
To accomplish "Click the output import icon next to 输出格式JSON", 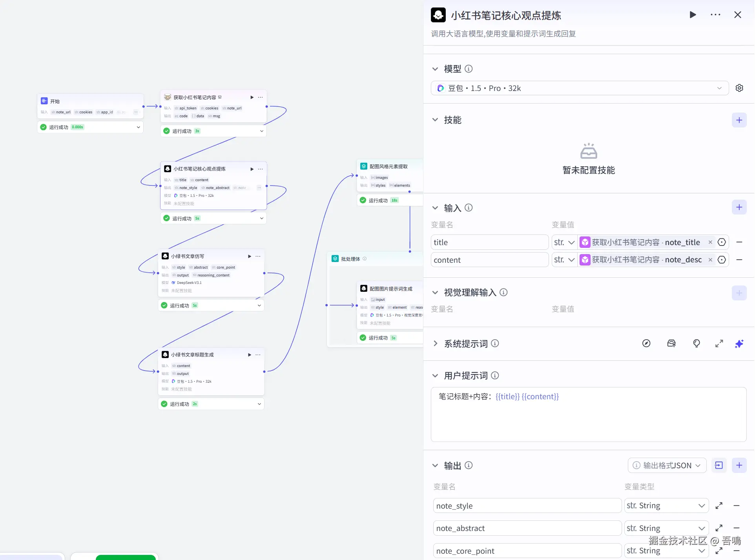I will click(x=719, y=465).
